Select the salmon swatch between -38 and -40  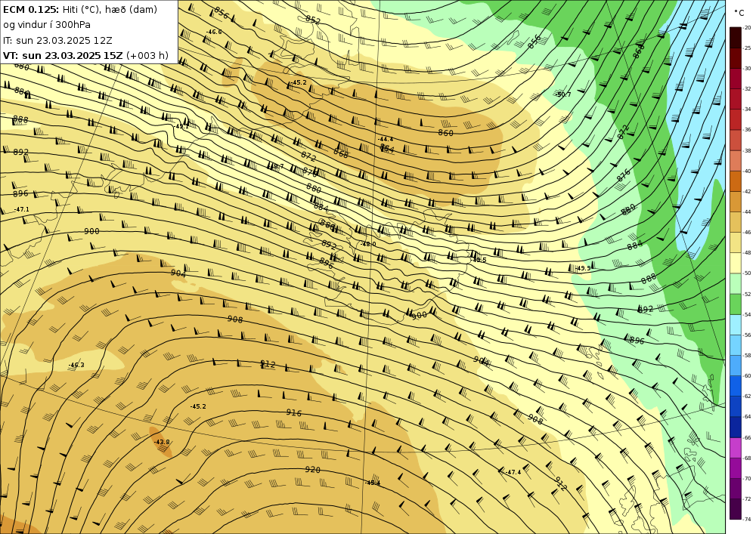click(736, 161)
